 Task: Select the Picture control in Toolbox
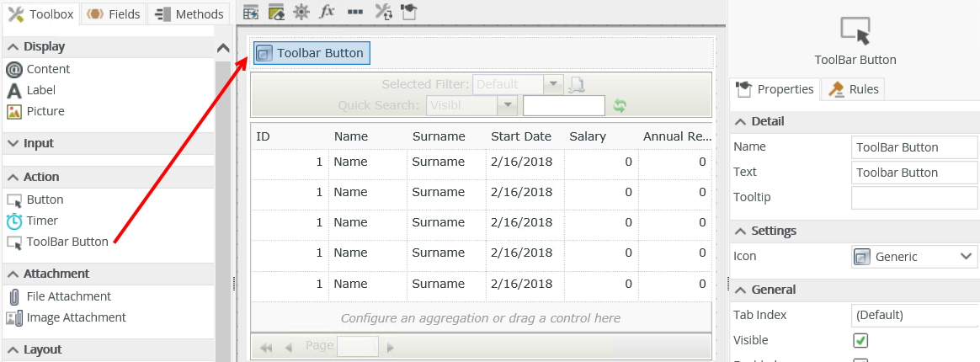[x=45, y=111]
